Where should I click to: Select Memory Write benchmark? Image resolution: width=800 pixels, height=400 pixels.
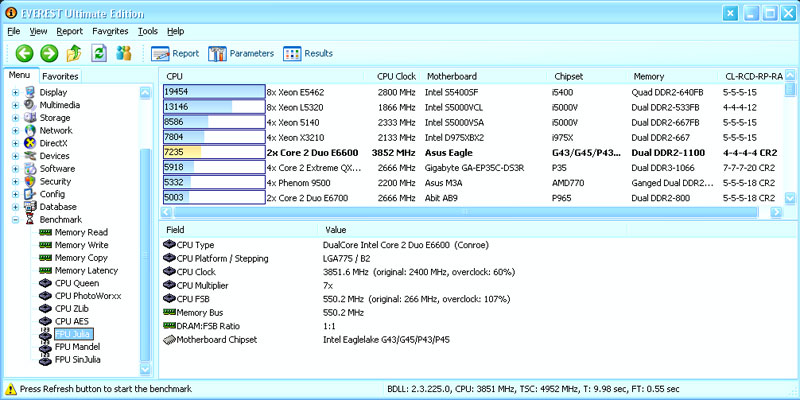pos(81,245)
